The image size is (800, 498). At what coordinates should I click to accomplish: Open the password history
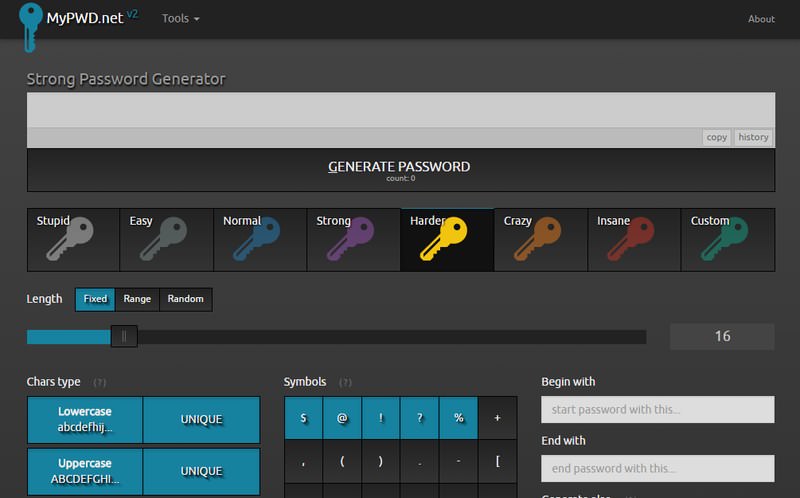coord(753,137)
